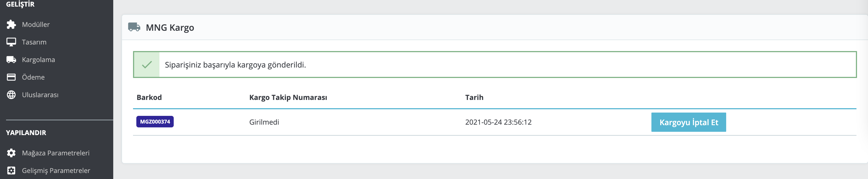Viewport: 868px width, 179px height.
Task: Select Ödeme in the sidebar
Action: 33,77
